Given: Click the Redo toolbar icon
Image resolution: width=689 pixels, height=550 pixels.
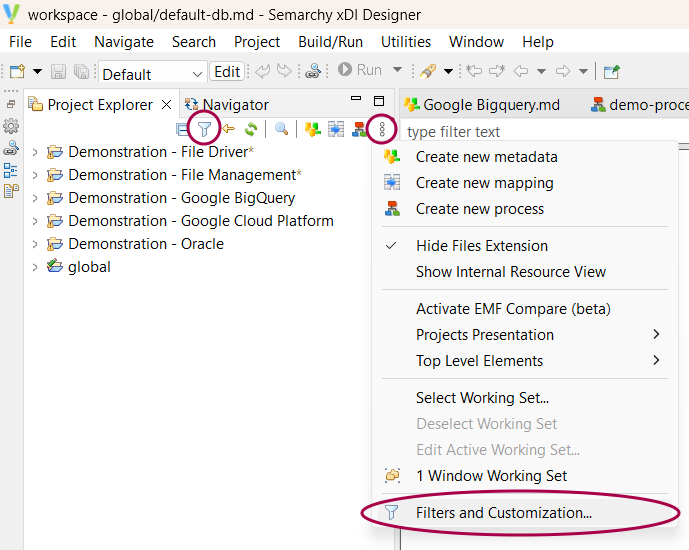Looking at the screenshot, I should tap(284, 71).
